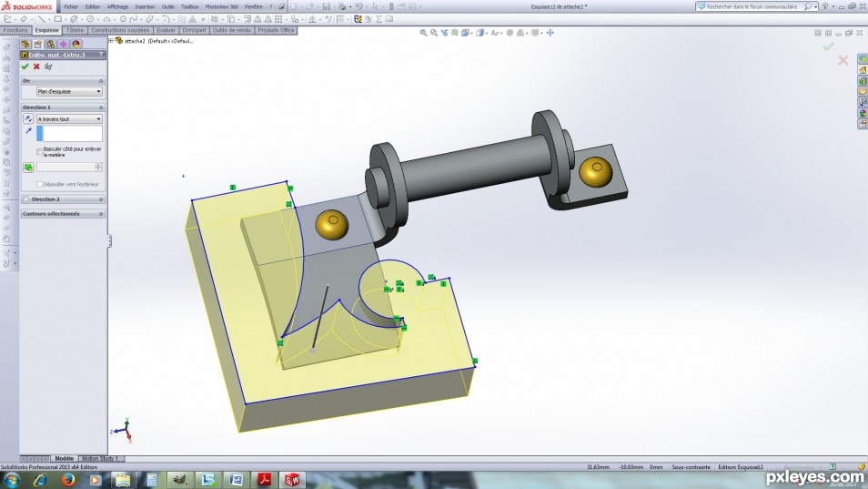This screenshot has height=489, width=868.
Task: Cancel sketch via red X in viewport corner
Action: point(843,60)
